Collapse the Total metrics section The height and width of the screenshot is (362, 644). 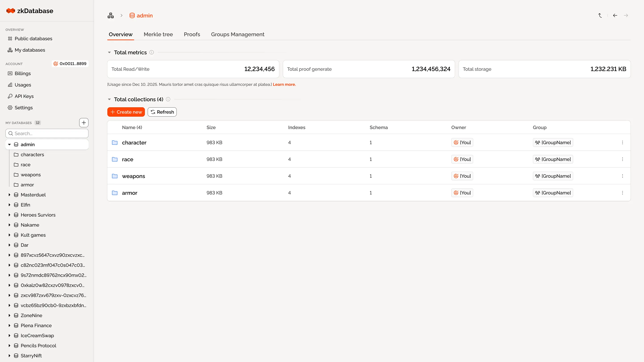click(109, 53)
